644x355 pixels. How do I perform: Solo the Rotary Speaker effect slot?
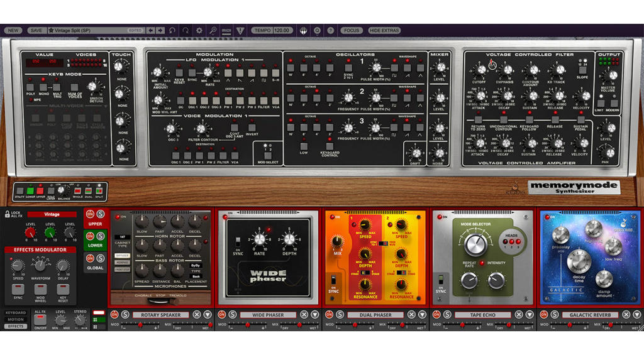pyautogui.click(x=125, y=315)
